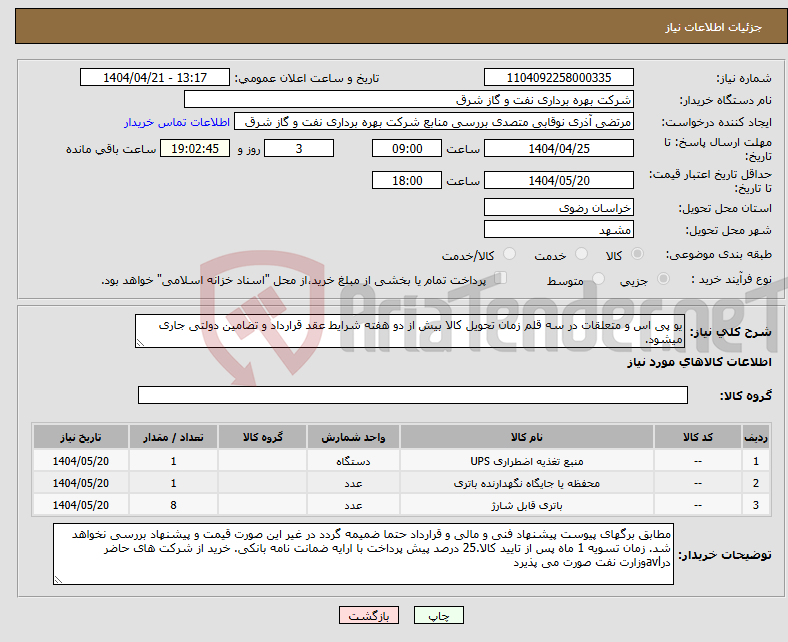
Task: Click the back button (بازگشت)
Action: 369,615
